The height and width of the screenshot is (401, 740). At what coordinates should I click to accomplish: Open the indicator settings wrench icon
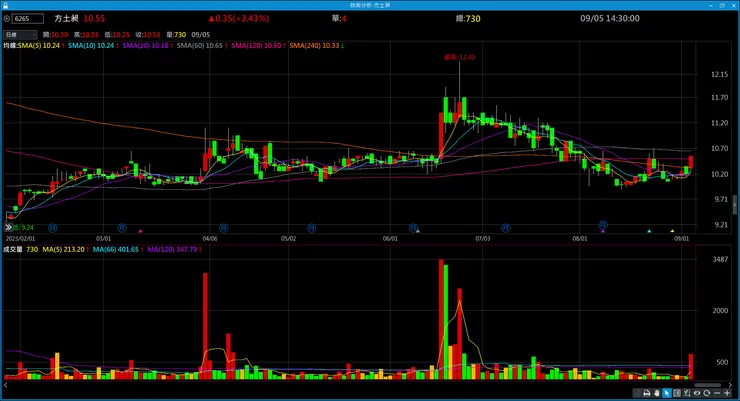pos(687,393)
